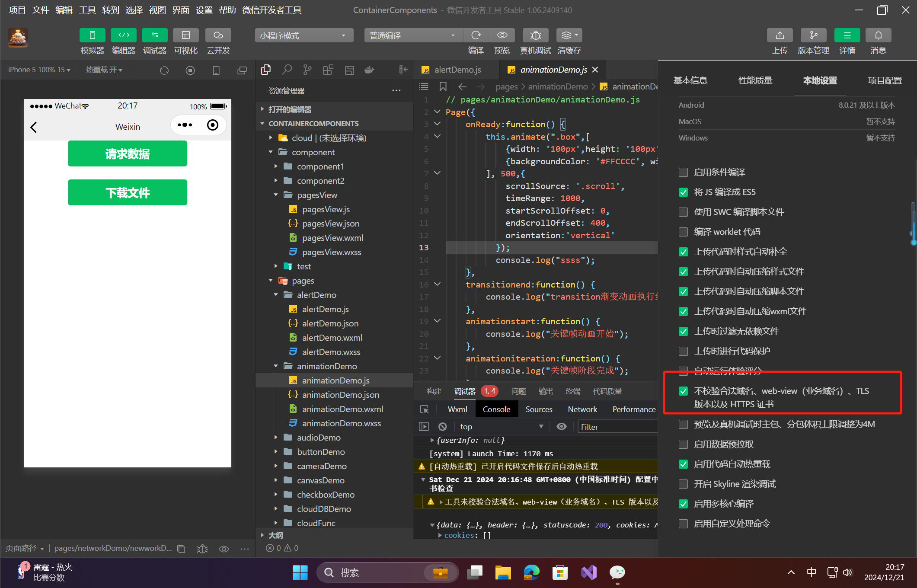The image size is (917, 588).
Task: Open the 小程序模式 mode dropdown
Action: [304, 35]
